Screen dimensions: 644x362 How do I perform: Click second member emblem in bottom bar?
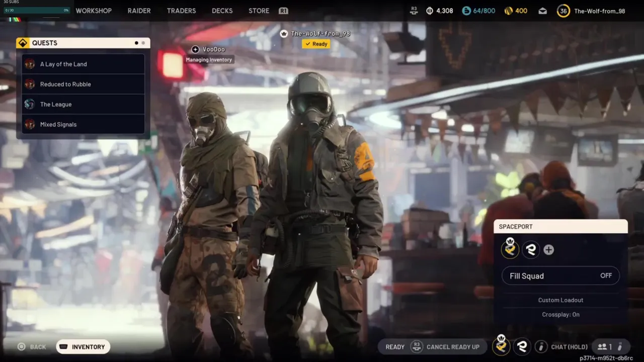coord(522,346)
